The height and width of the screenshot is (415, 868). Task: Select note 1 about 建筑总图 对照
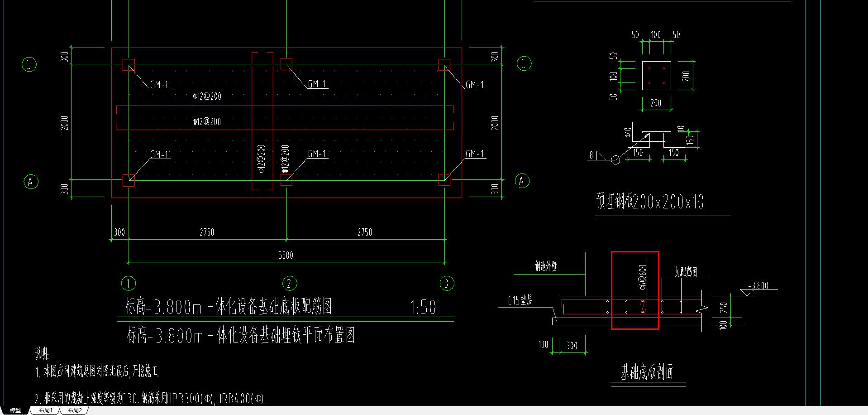[x=97, y=372]
